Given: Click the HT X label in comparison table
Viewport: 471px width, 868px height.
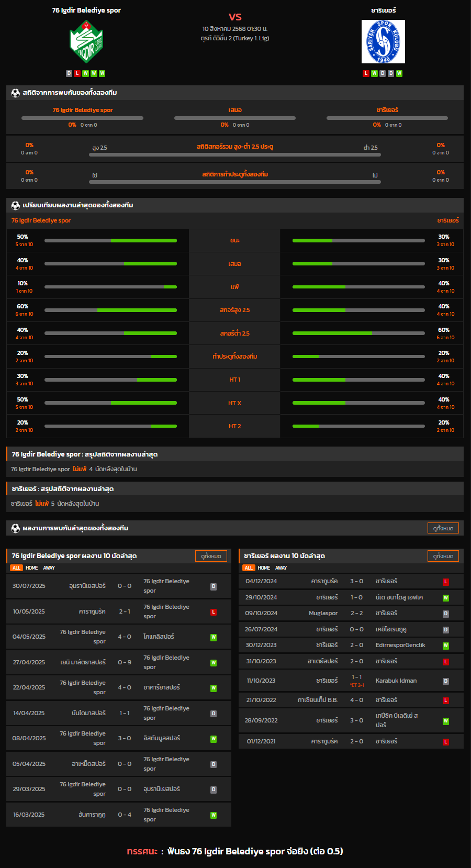Looking at the screenshot, I should tap(234, 403).
